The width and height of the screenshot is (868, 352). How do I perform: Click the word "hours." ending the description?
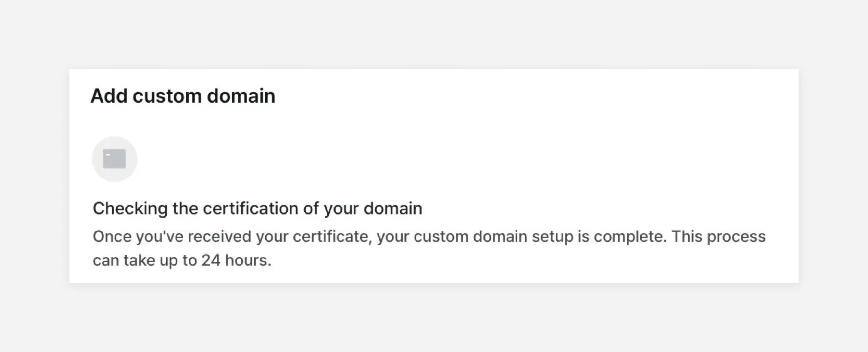point(248,260)
